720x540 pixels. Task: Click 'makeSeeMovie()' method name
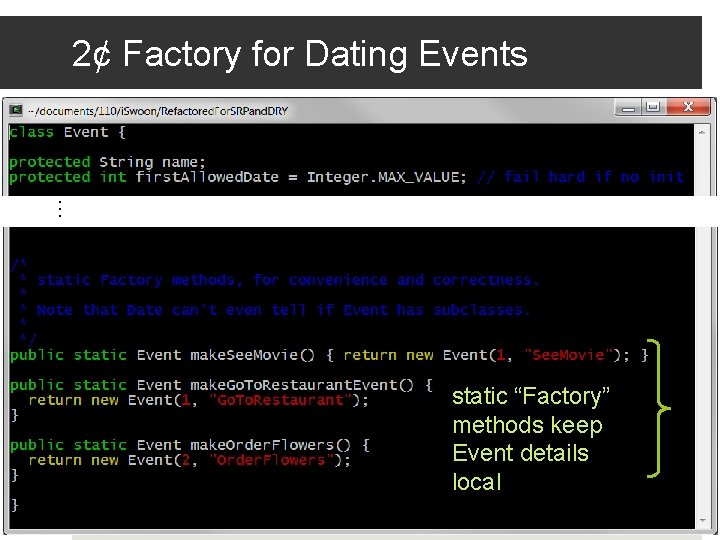click(253, 355)
